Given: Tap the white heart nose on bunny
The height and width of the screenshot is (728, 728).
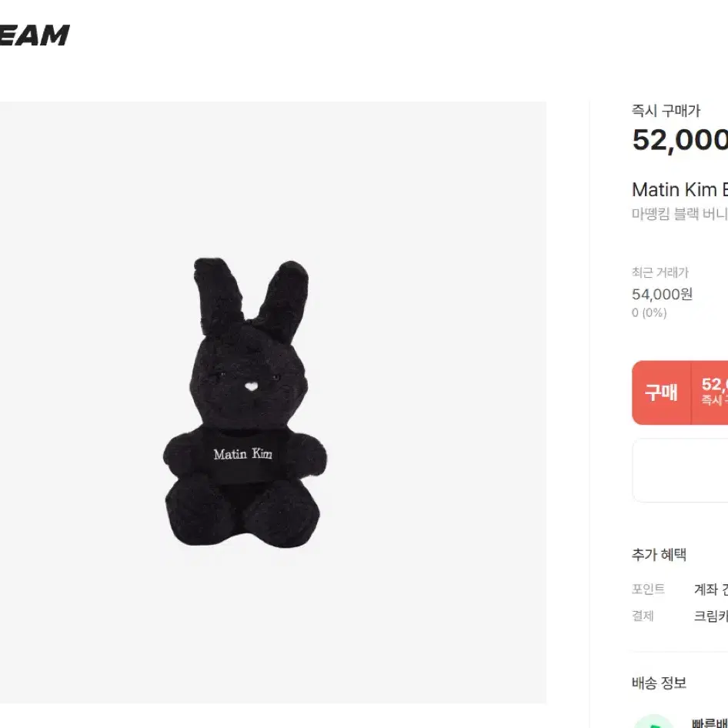Looking at the screenshot, I should coord(251,386).
